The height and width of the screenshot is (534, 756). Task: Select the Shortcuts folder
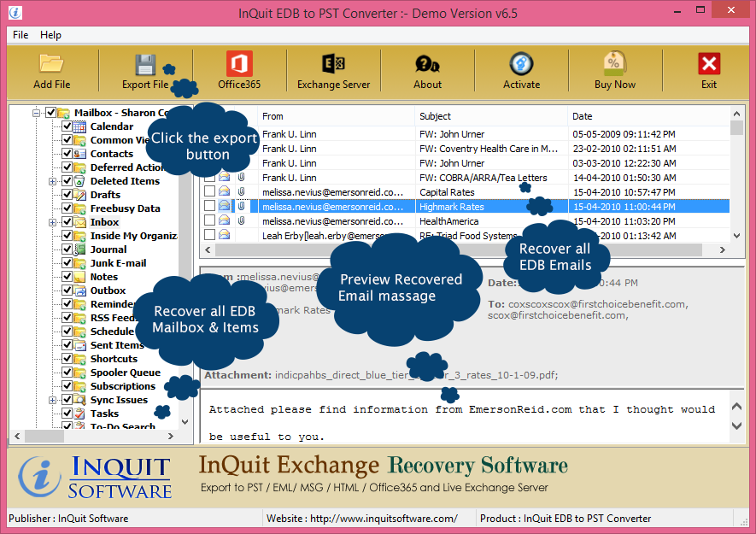click(114, 359)
